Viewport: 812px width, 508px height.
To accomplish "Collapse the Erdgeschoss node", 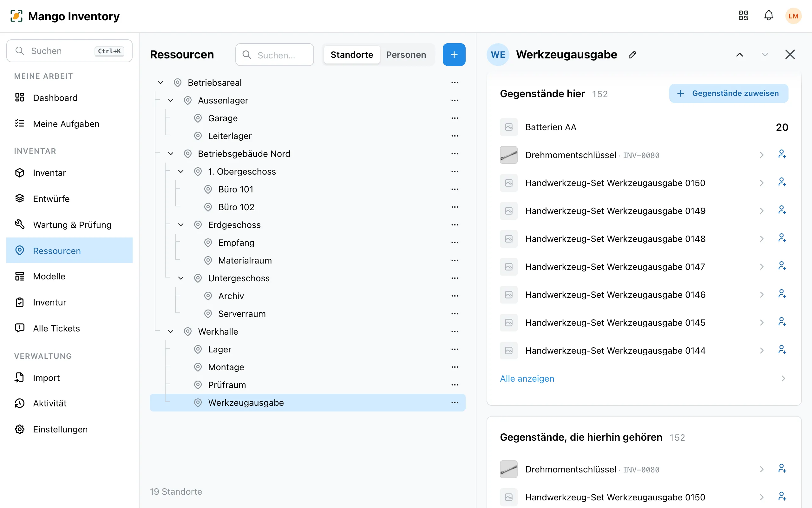I will click(180, 225).
